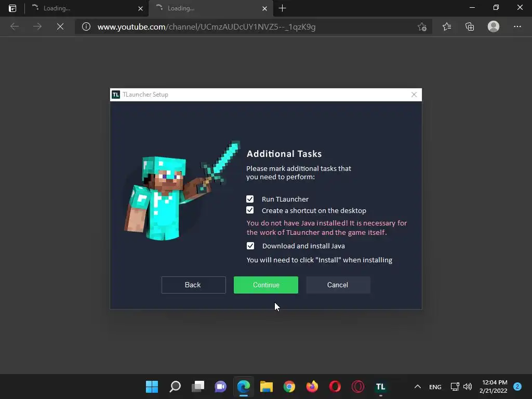
Task: Close the second Loading tab
Action: (264, 8)
